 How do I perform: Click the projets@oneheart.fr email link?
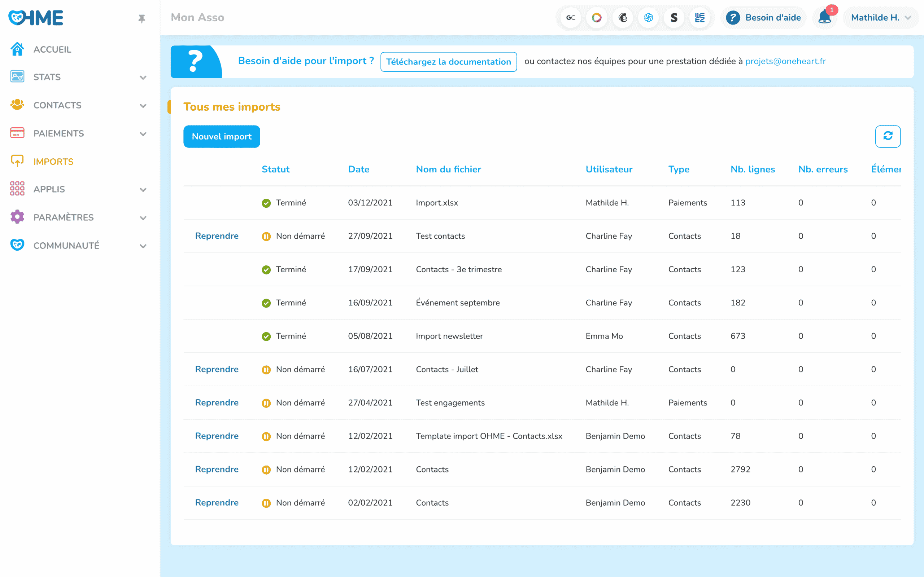click(785, 61)
